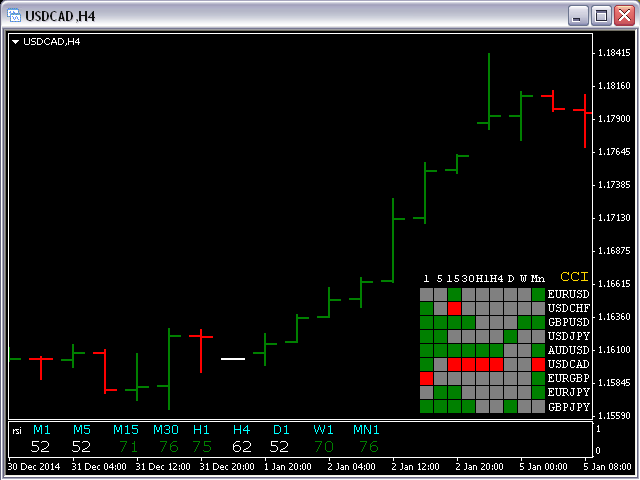Click the 5 Jan 08:00 time label
The width and height of the screenshot is (640, 480).
[x=607, y=467]
